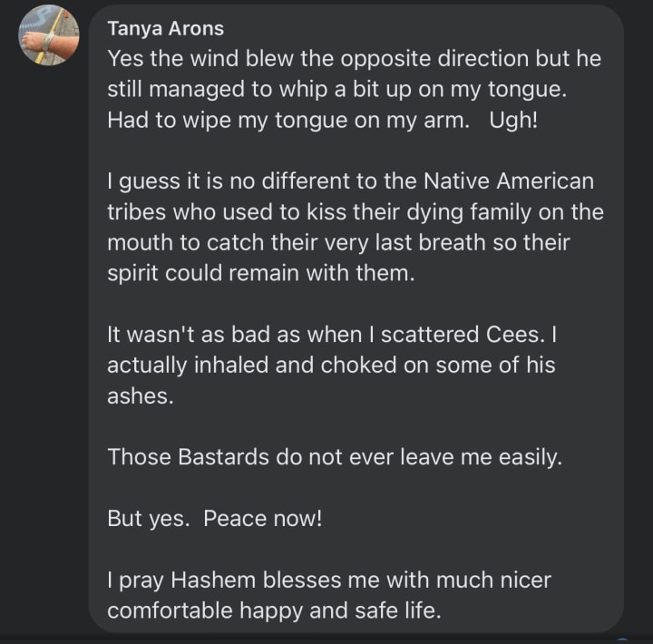Screen dimensions: 653x644
Task: Click the paragraph starting "Yes the wind blew"
Action: (354, 89)
